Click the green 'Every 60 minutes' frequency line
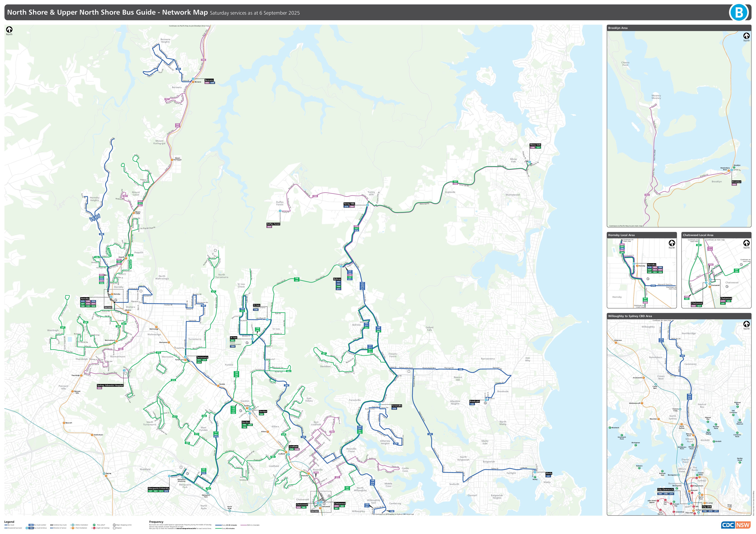This screenshot has height=534, width=756. pos(218,528)
